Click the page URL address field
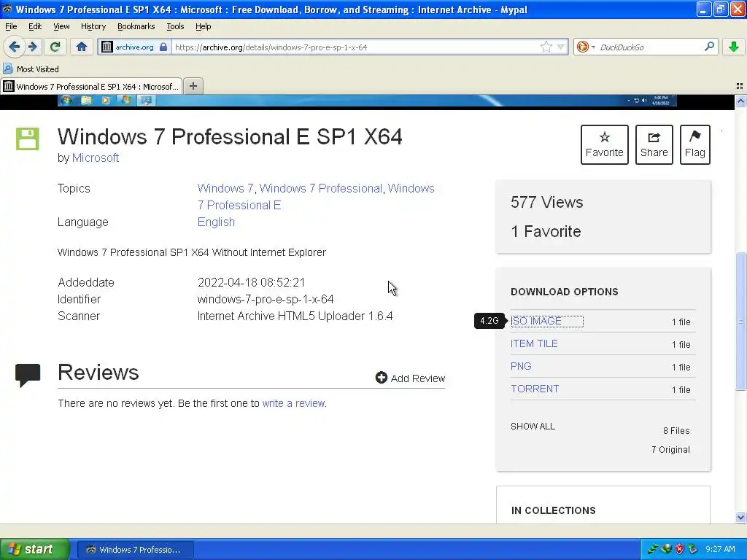The height and width of the screenshot is (560, 747). point(356,47)
